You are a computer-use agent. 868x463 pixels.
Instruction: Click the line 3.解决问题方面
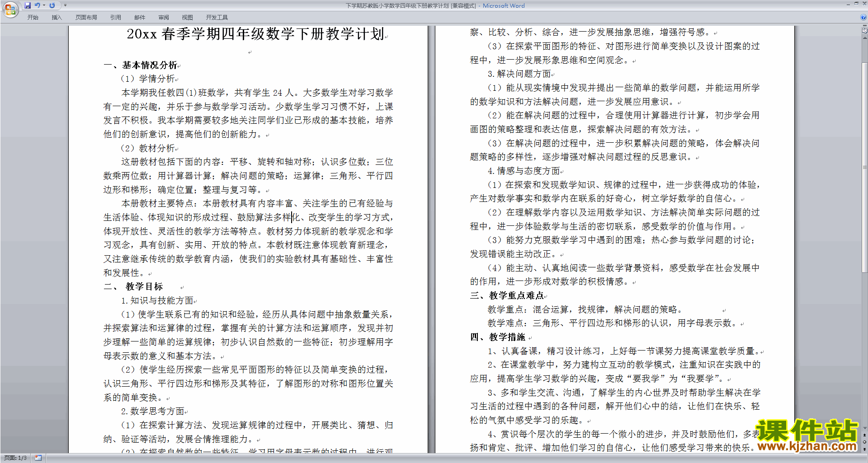(519, 74)
